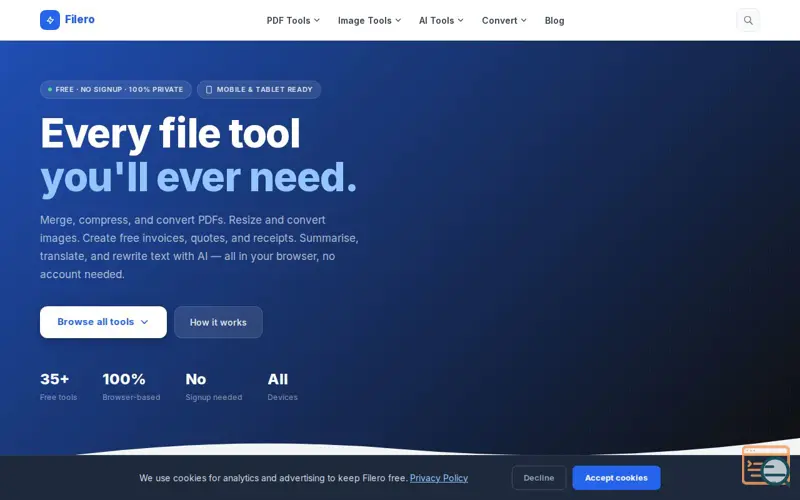The width and height of the screenshot is (800, 500).
Task: Click the 35+ Free tools stat
Action: (x=59, y=386)
